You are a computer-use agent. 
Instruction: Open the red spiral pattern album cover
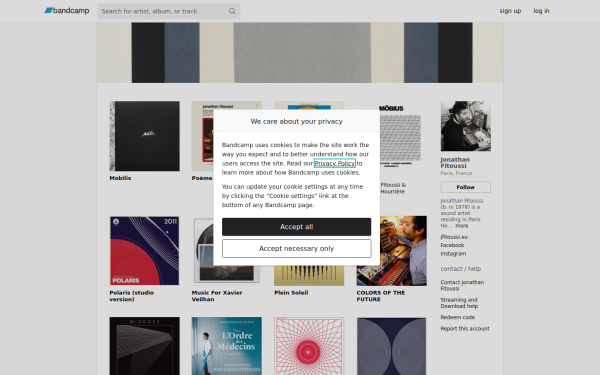[x=309, y=346]
